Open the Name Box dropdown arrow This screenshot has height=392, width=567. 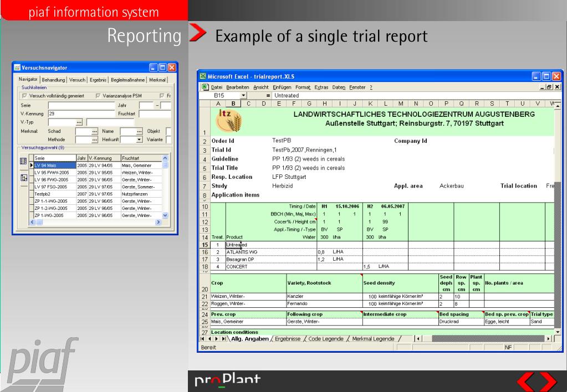[x=243, y=96]
